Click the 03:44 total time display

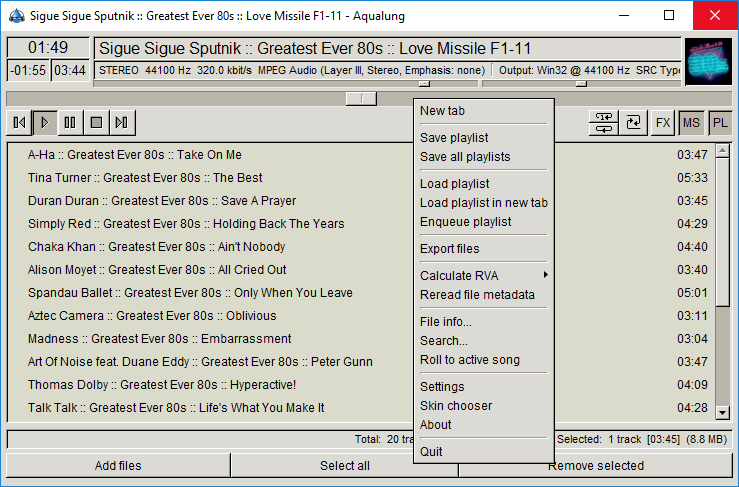pos(70,71)
